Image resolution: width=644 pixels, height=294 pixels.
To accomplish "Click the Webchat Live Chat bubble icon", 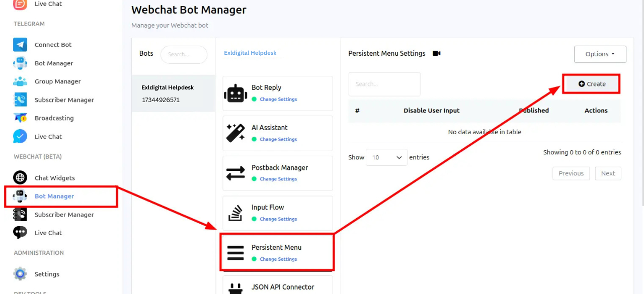I will tap(20, 233).
